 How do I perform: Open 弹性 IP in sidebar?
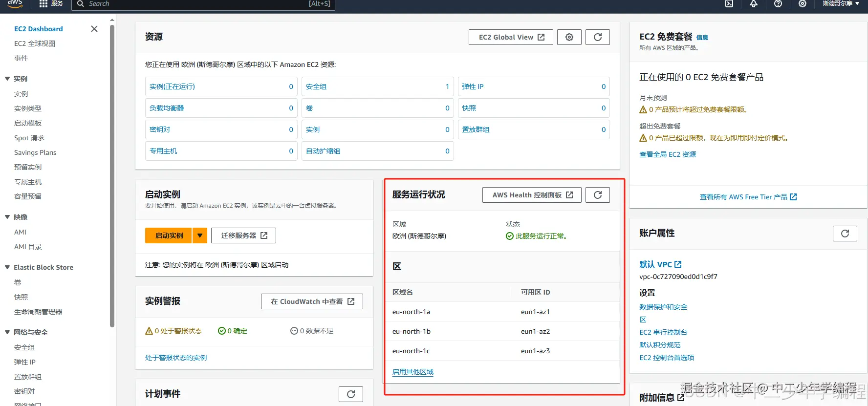[x=25, y=362]
